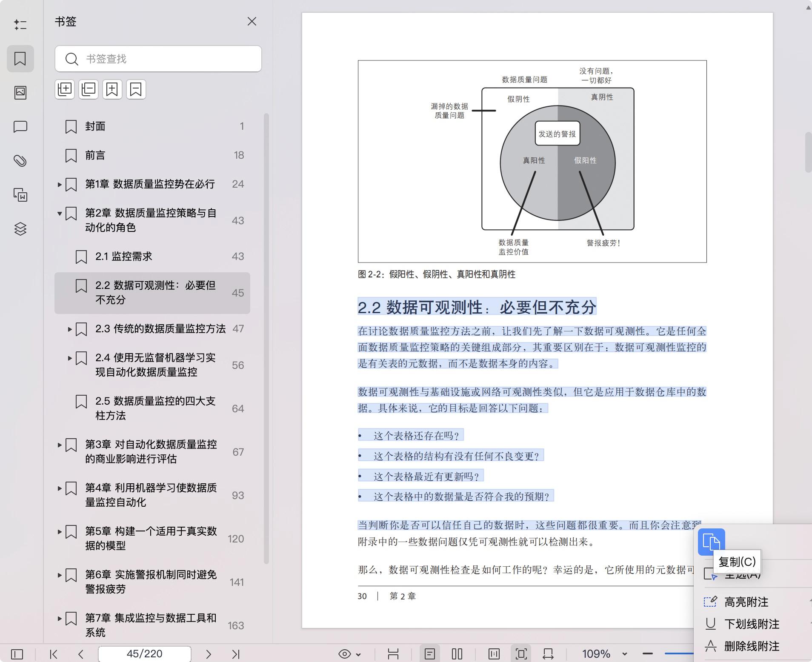Expand 第5章 构建一个适用于真实数据的模型
Image resolution: width=812 pixels, height=662 pixels.
(x=60, y=531)
